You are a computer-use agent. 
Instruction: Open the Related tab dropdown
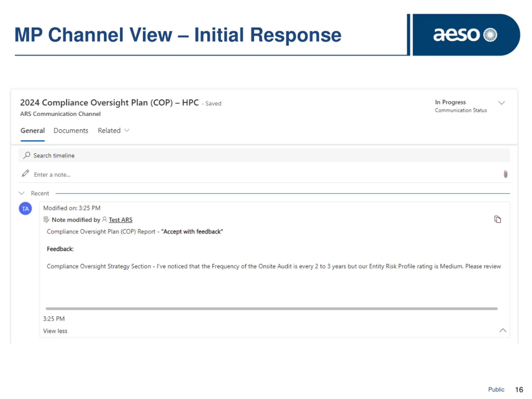[113, 131]
